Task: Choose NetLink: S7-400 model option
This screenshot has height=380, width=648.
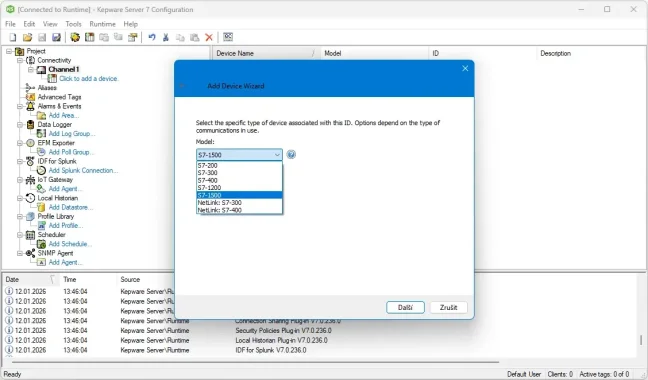Action: point(239,210)
